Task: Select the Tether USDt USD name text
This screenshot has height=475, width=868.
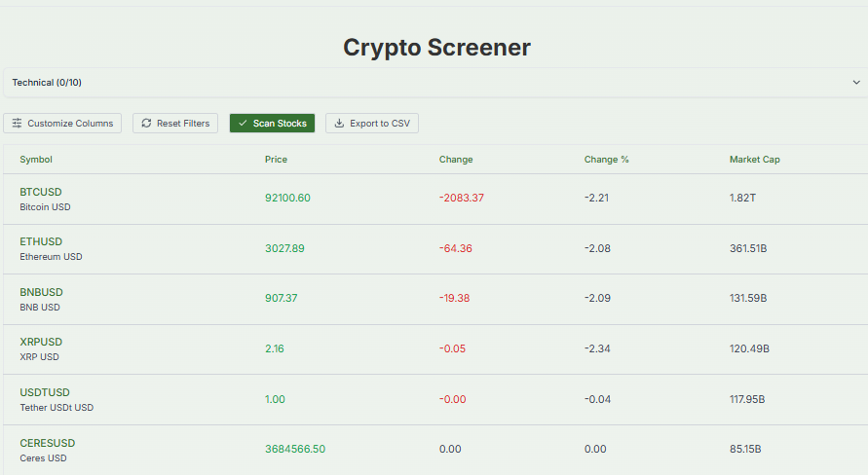Action: [x=57, y=408]
